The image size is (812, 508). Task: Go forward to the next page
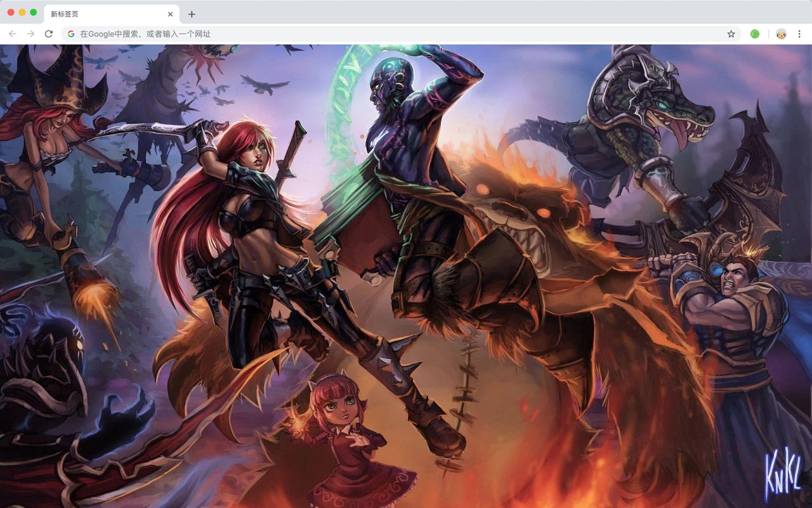point(30,34)
